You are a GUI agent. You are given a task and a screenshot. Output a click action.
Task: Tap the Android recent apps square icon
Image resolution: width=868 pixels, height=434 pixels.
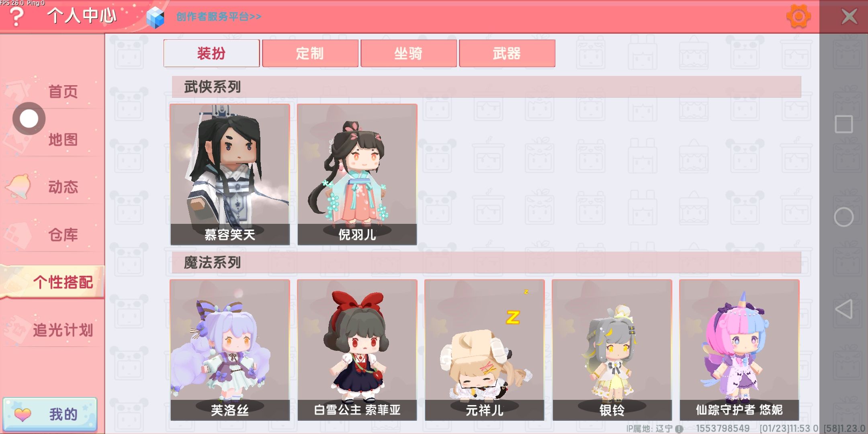[x=844, y=124]
